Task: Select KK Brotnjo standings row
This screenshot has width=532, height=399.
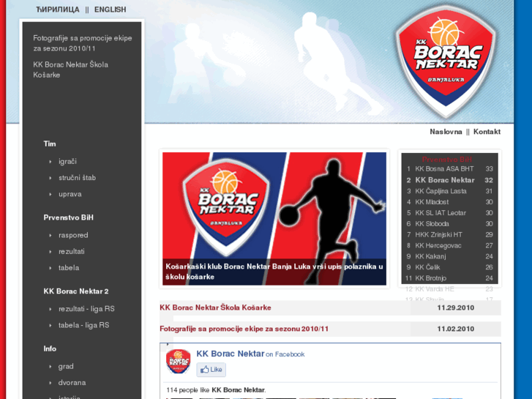Action: [x=449, y=278]
